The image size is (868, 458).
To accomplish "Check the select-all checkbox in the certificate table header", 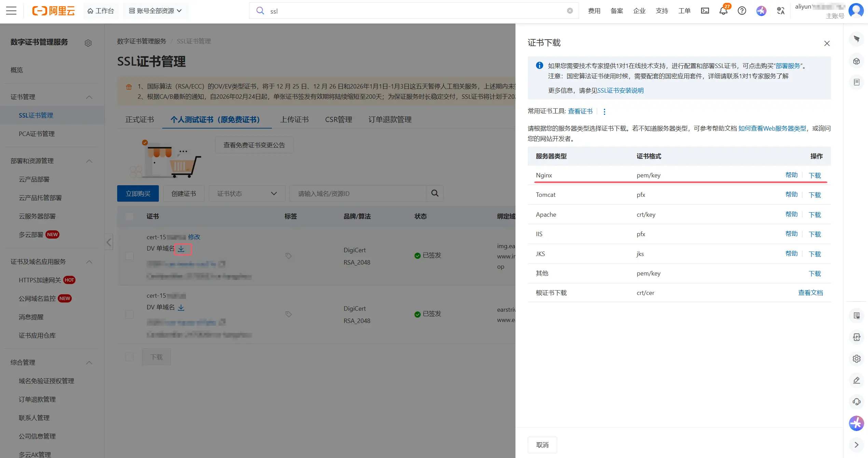I will [x=129, y=216].
